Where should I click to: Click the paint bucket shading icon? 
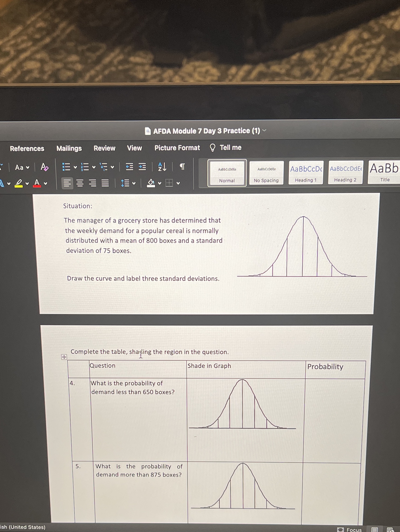(x=151, y=183)
